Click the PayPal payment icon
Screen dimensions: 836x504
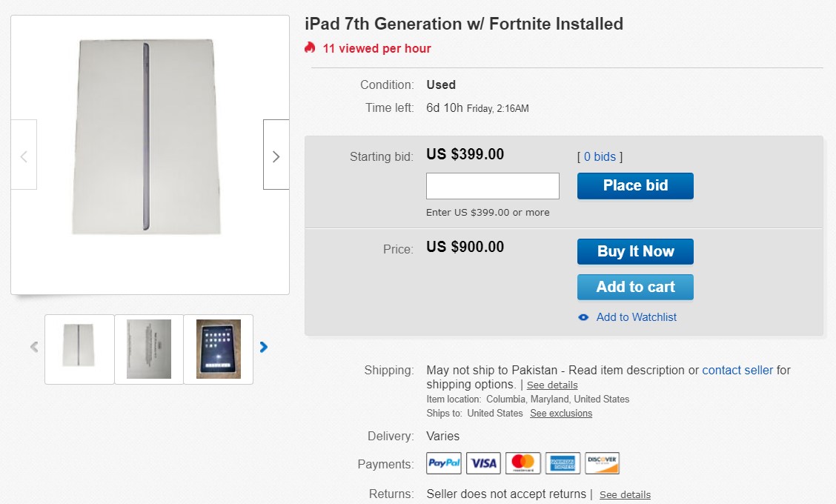click(x=443, y=462)
